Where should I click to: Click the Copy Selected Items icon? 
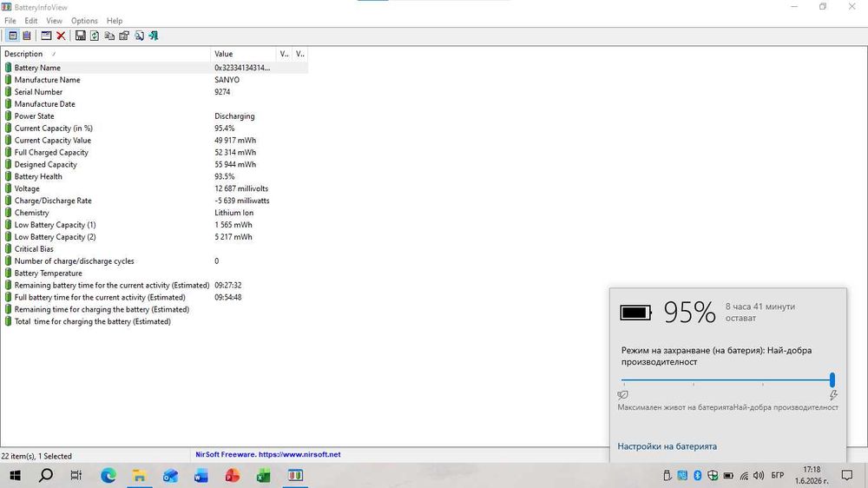(x=109, y=36)
